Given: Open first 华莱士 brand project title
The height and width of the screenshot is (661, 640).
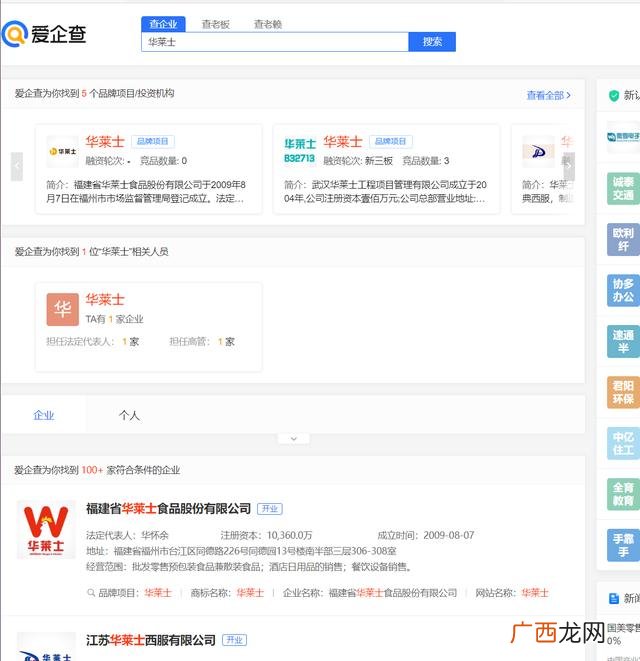Looking at the screenshot, I should 105,142.
